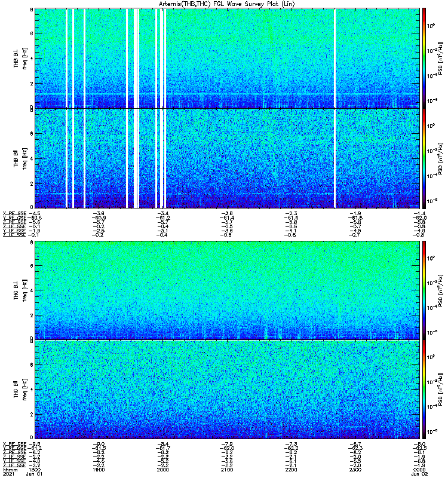The image size is (448, 478).
Task: Click the "THC B∥ freq [Hz]" axis label
Action: click(x=20, y=390)
